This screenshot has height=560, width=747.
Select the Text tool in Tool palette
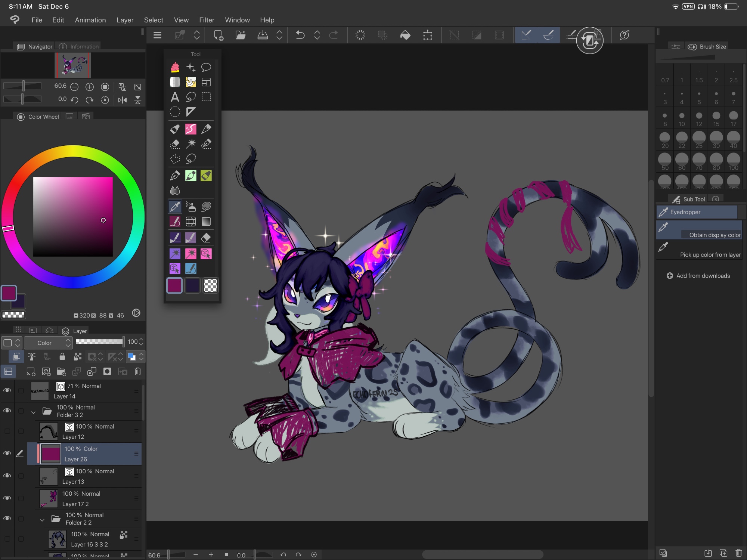pos(174,97)
